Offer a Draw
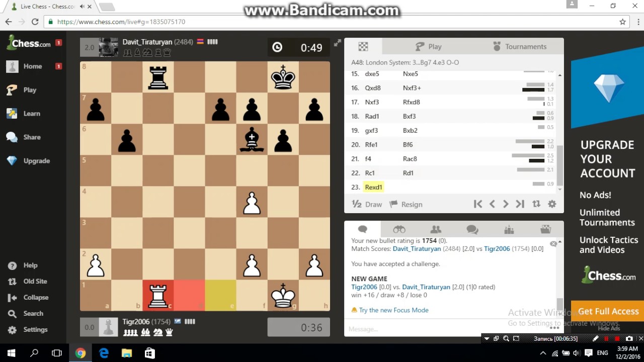 (367, 204)
